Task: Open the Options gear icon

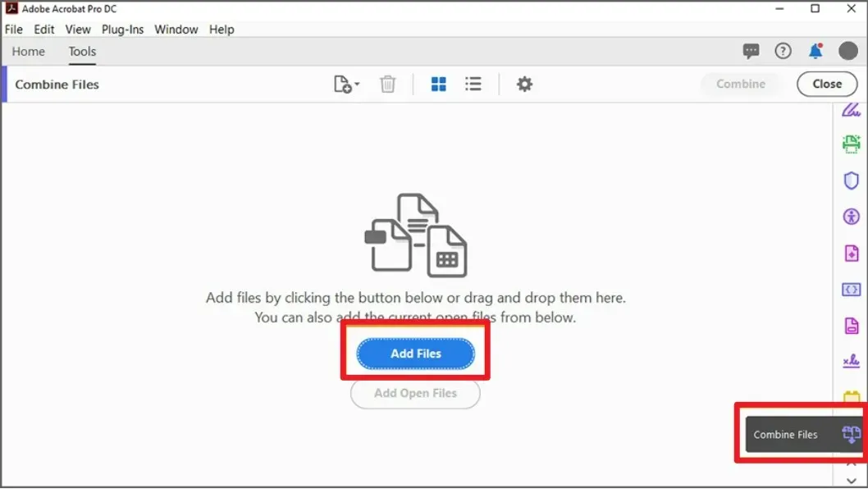Action: (x=524, y=84)
